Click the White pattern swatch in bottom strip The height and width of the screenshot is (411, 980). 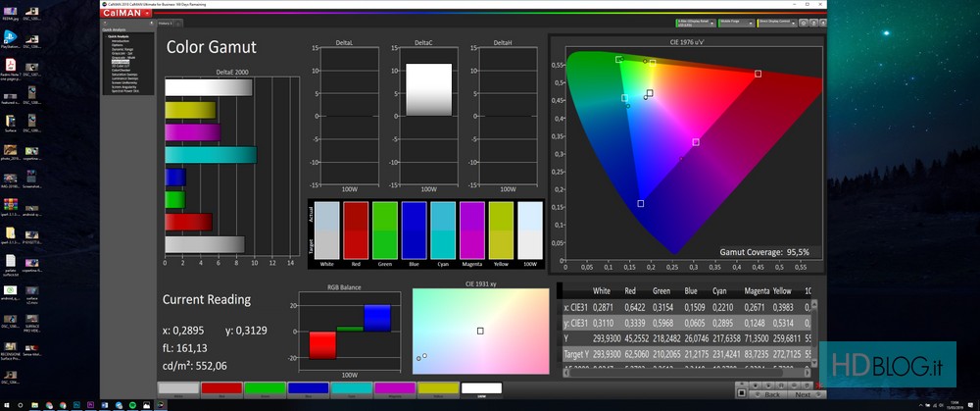[x=178, y=388]
